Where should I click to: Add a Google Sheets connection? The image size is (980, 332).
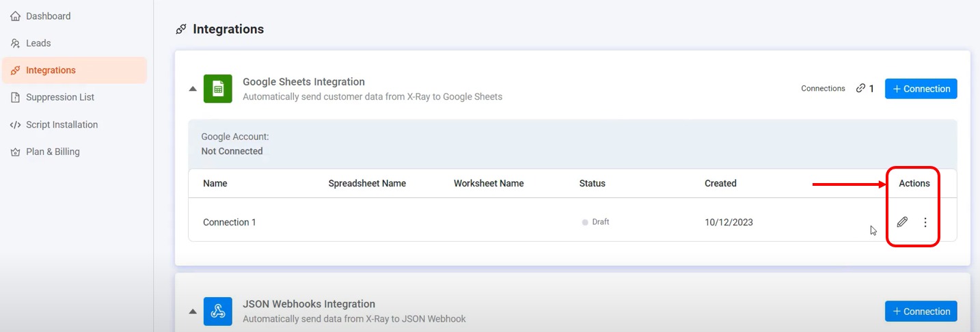pyautogui.click(x=921, y=89)
